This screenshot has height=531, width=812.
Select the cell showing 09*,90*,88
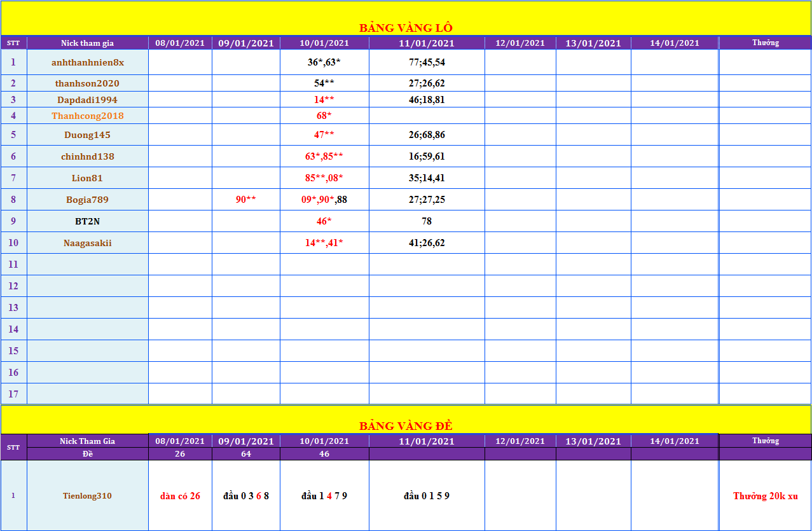point(324,200)
